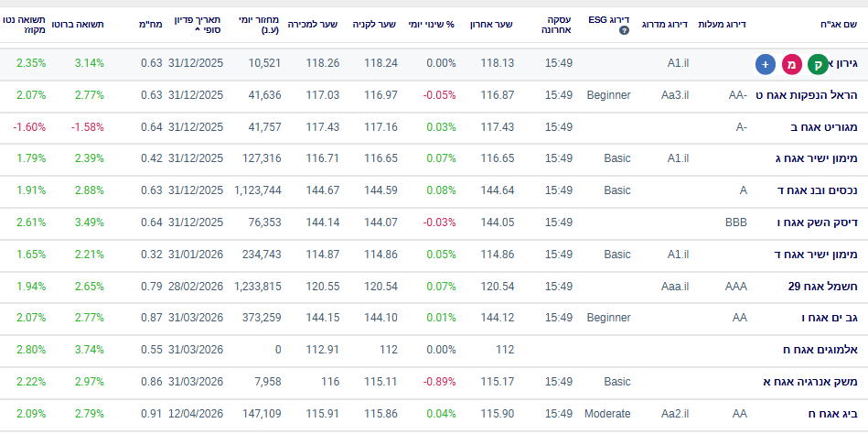Click the % שינוי יומי column header

coord(431,25)
